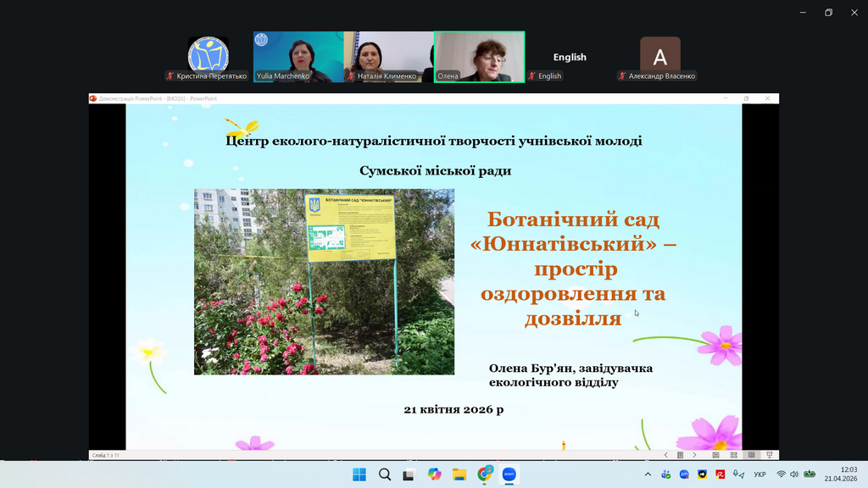
Task: Open the УКР keyboard language switcher
Action: tap(759, 474)
